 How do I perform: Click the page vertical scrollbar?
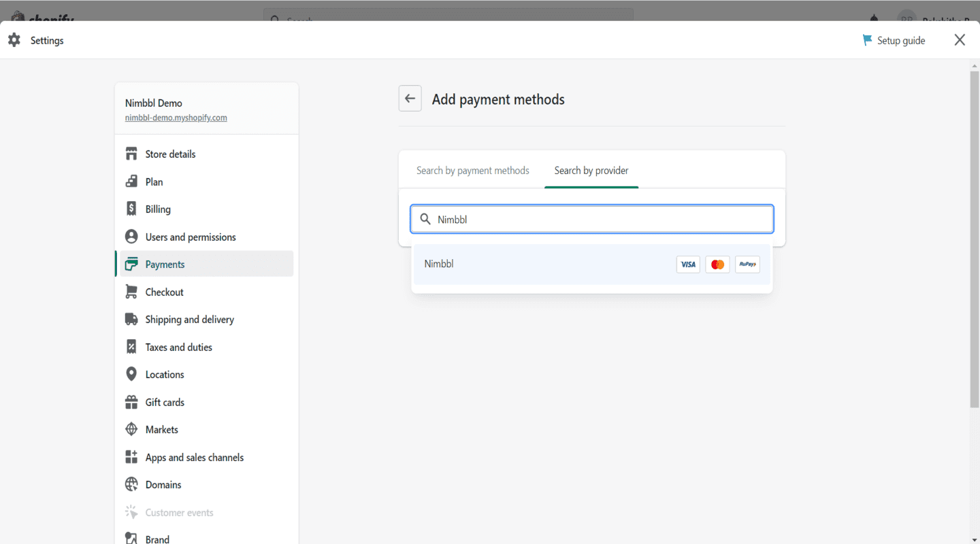pyautogui.click(x=974, y=238)
